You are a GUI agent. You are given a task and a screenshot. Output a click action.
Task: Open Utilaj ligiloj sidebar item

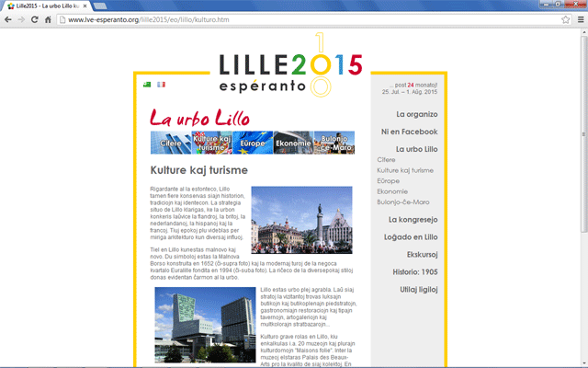point(419,290)
